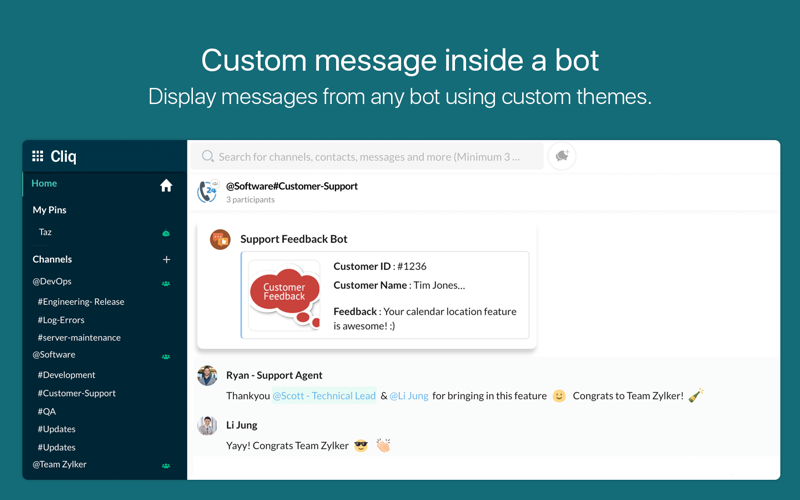Click the Customer Name : Tim Jones... text
This screenshot has height=500, width=800.
pos(399,285)
